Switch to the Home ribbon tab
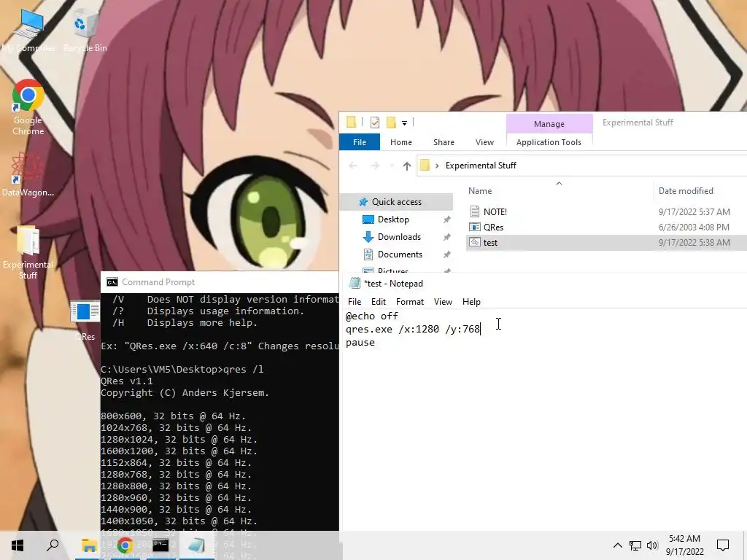This screenshot has width=747, height=560. [401, 142]
